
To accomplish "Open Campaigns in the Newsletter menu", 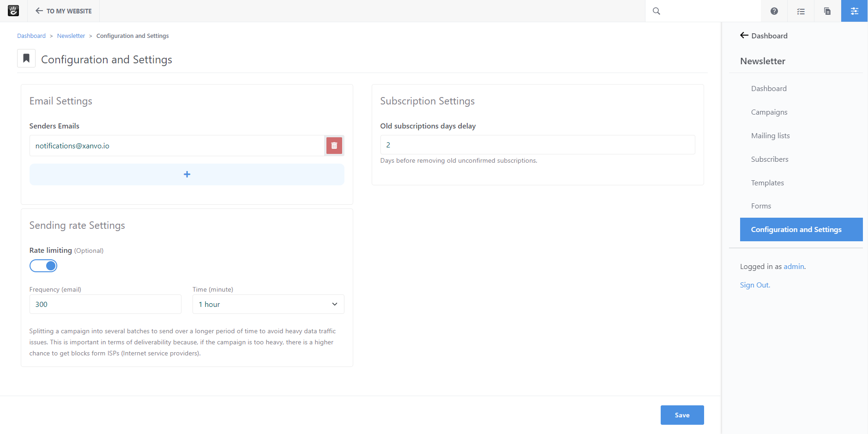I will coord(769,112).
